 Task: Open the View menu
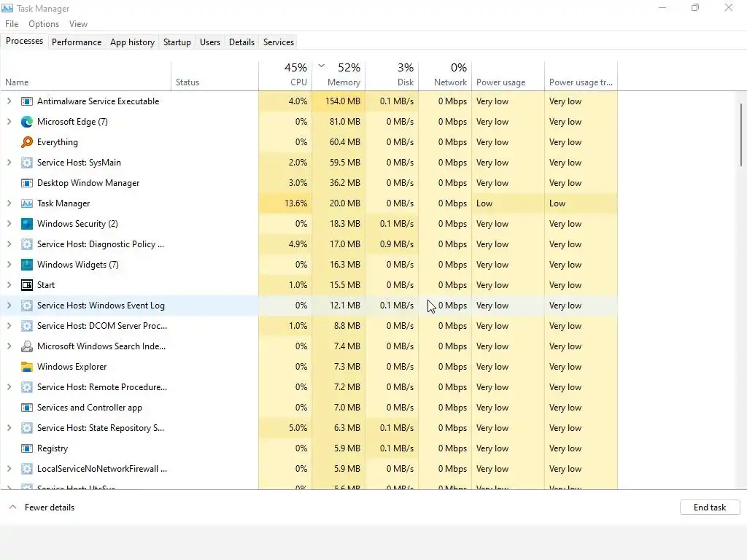78,24
